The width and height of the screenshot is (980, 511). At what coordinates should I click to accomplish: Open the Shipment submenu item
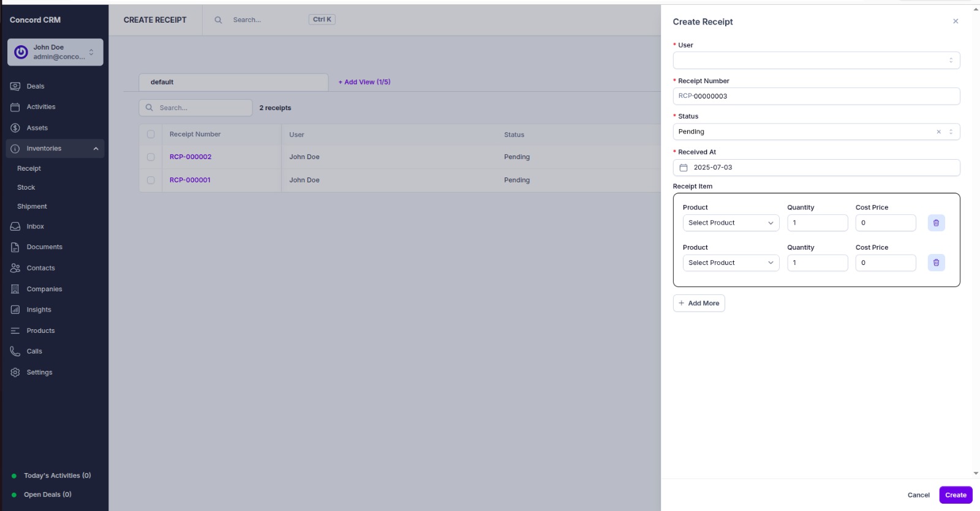coord(32,206)
